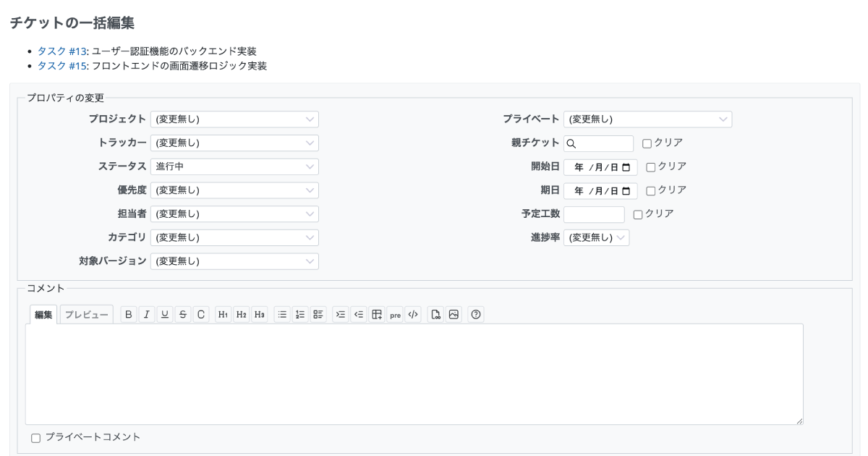The width and height of the screenshot is (868, 456).
Task: Click the 予定工数 input field
Action: (x=593, y=214)
